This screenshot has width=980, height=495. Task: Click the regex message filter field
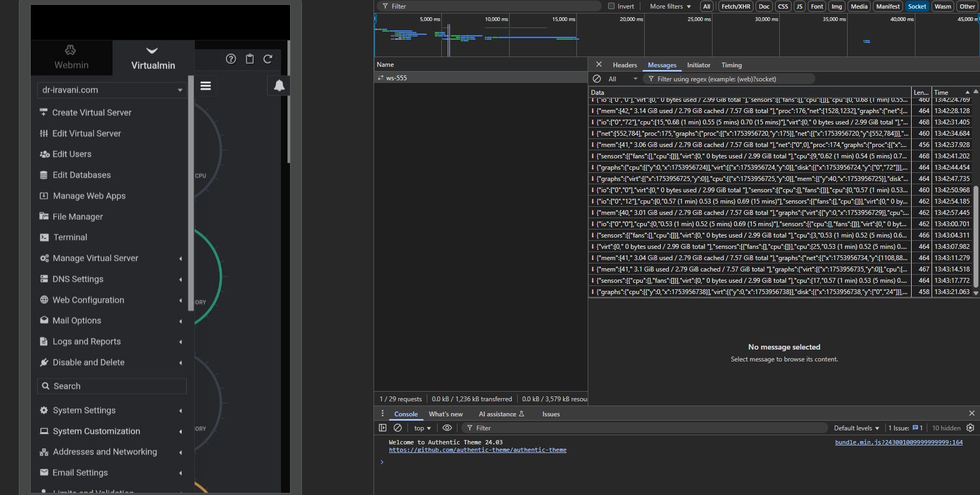point(729,79)
